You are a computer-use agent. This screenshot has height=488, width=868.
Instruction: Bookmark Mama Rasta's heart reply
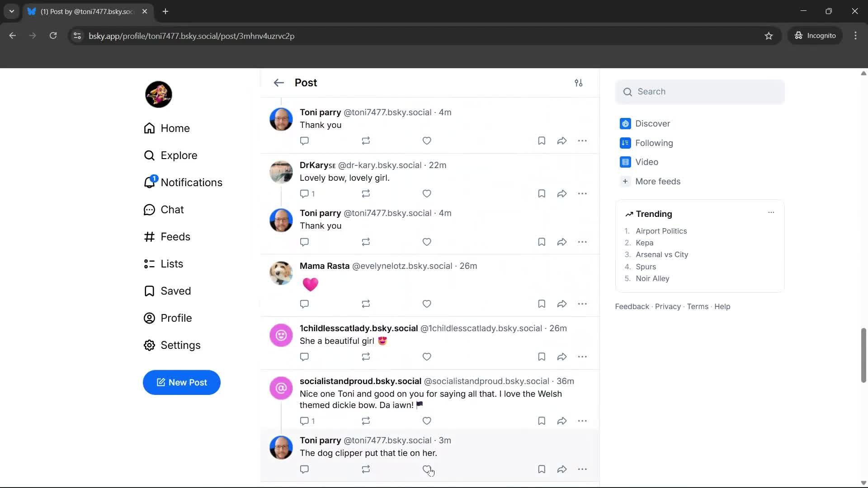point(541,304)
